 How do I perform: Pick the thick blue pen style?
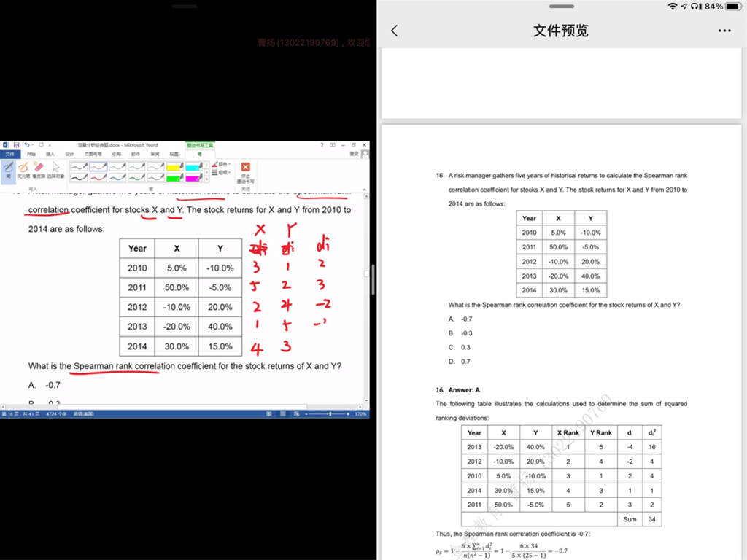[x=117, y=177]
